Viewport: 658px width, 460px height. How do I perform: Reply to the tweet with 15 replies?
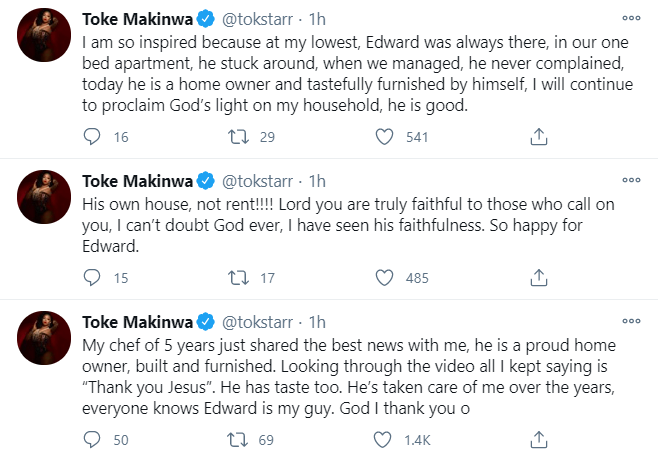click(91, 276)
